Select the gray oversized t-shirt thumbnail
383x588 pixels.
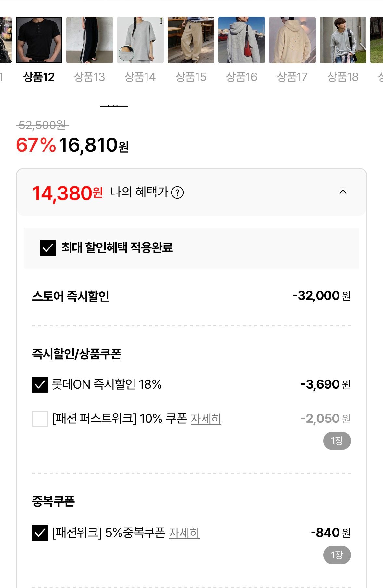(x=140, y=40)
